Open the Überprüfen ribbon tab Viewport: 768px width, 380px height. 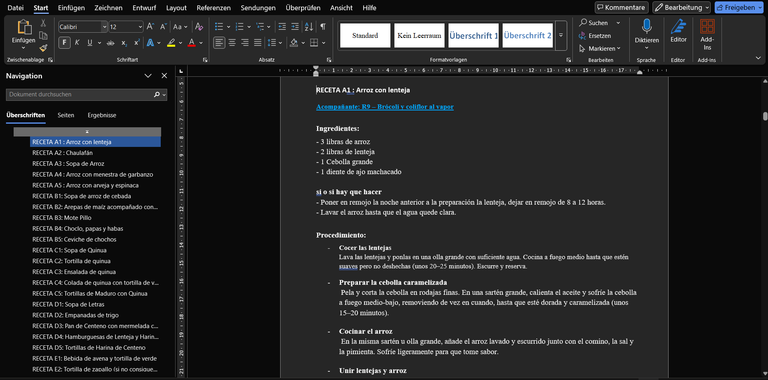point(303,8)
